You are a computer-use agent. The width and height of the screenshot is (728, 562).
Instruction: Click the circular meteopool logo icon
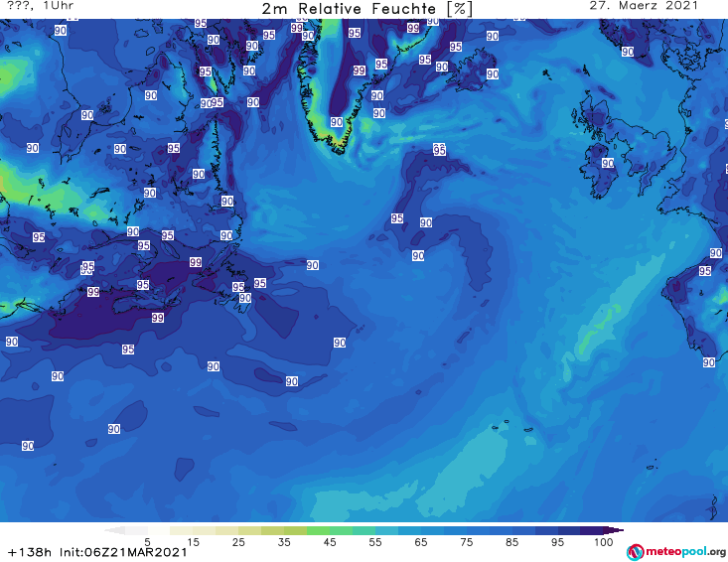pyautogui.click(x=635, y=552)
